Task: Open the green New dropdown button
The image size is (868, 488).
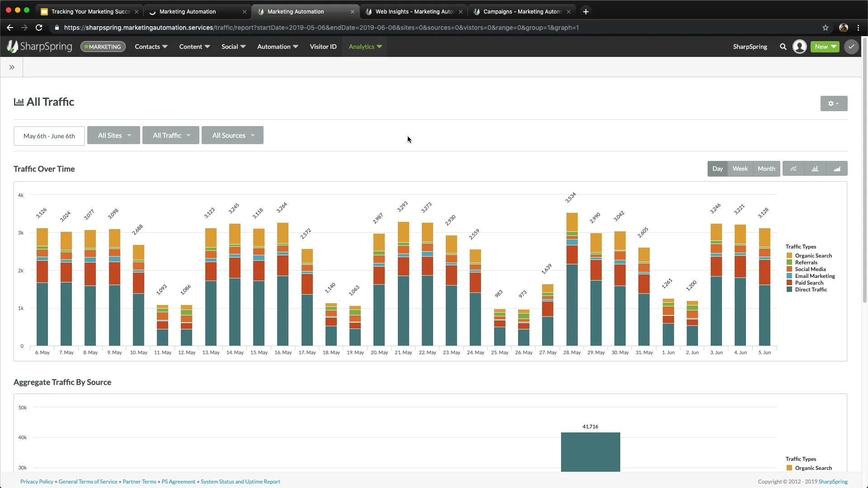Action: point(825,47)
